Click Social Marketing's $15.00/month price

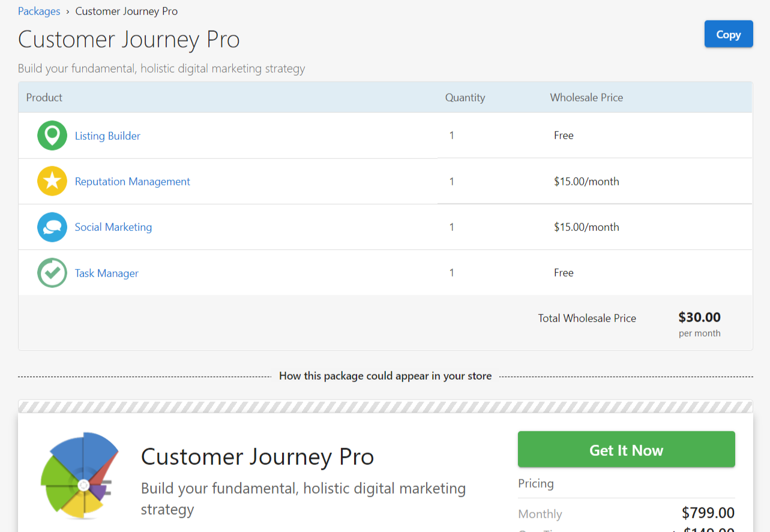point(586,227)
